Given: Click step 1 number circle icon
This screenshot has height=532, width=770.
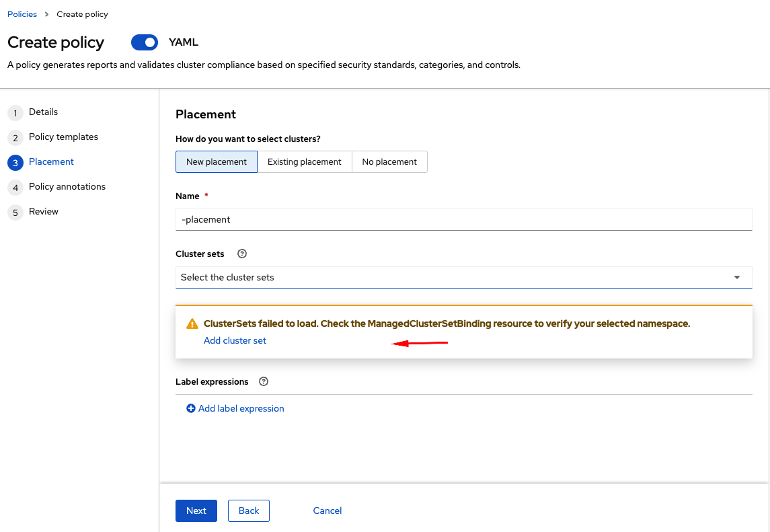Looking at the screenshot, I should point(15,113).
